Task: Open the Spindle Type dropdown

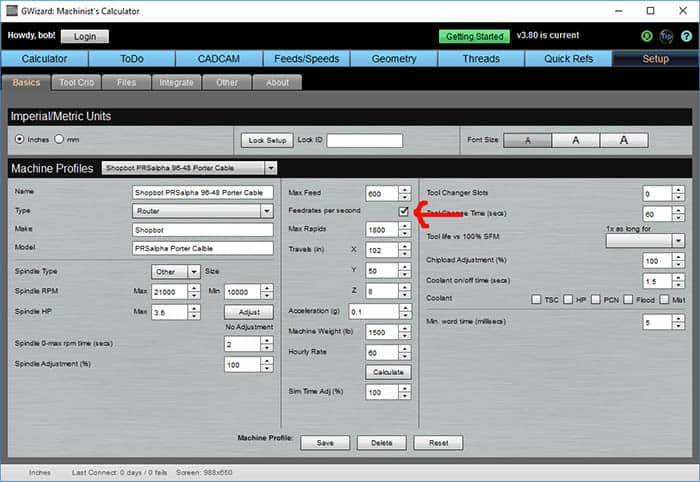Action: coord(176,271)
